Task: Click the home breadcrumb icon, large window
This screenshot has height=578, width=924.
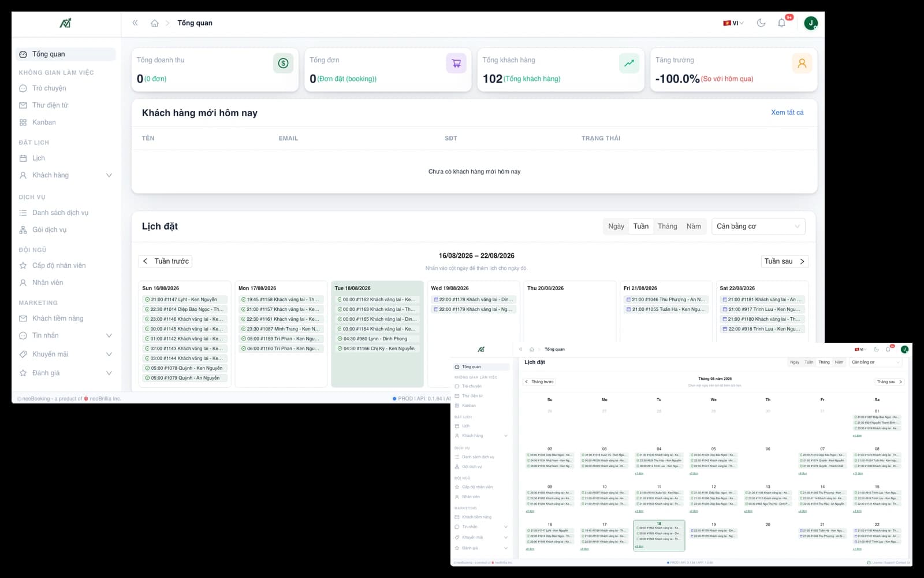Action: pyautogui.click(x=154, y=23)
